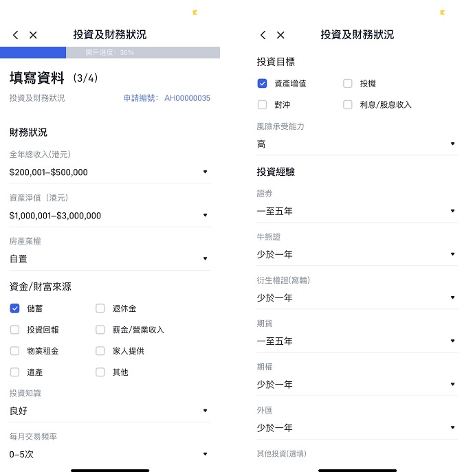Change the 風險承受能力 dropdown value
This screenshot has height=476, width=473.
pos(357,144)
